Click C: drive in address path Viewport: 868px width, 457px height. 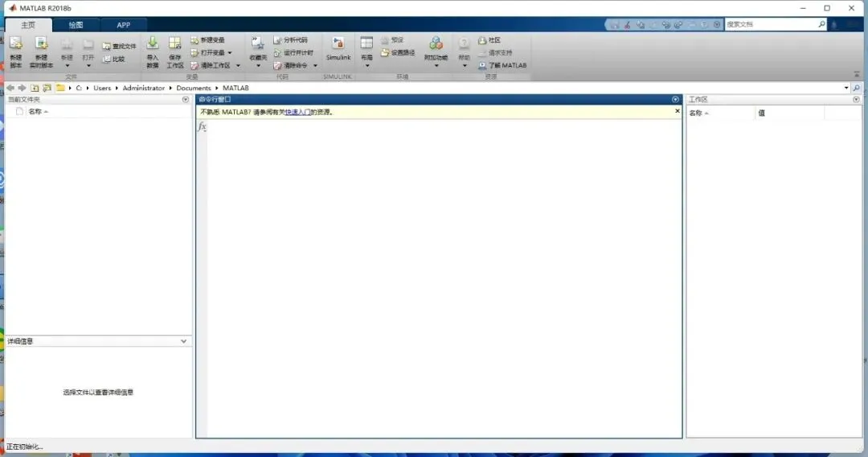tap(79, 88)
